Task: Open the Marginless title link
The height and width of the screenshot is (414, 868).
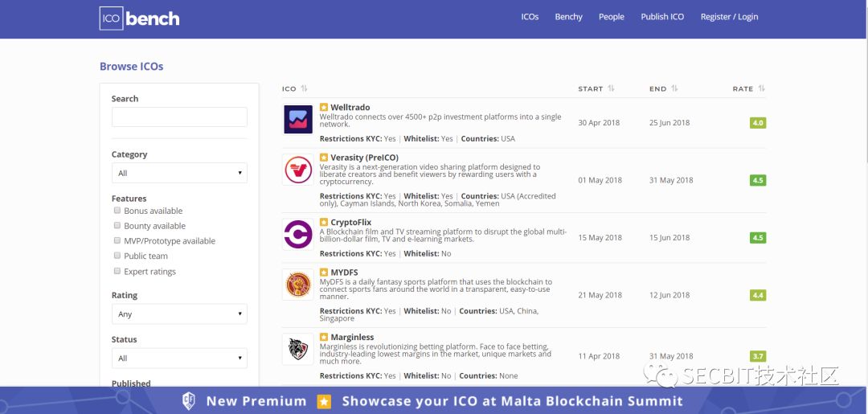Action: (352, 337)
